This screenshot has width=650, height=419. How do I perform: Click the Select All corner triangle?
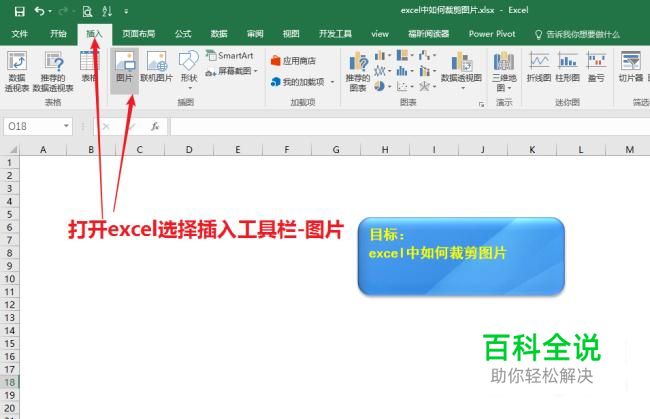coord(13,150)
